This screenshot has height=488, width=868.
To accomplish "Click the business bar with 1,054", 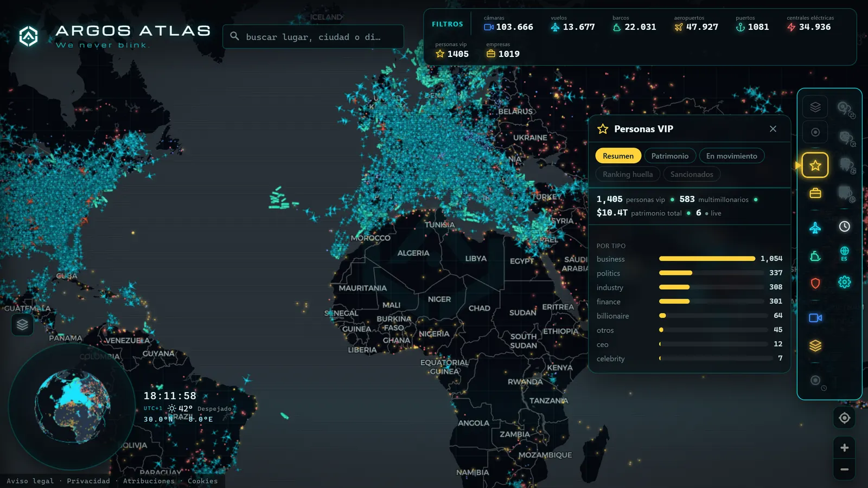I will [690, 259].
